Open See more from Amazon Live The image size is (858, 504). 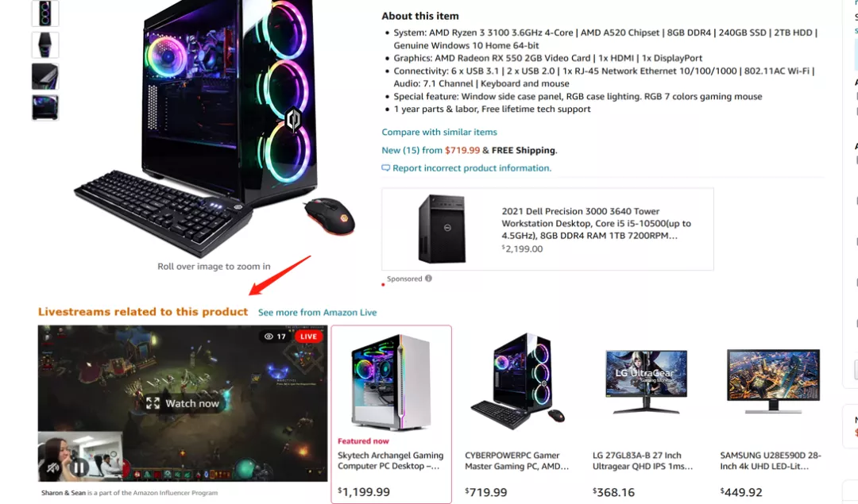(x=317, y=312)
